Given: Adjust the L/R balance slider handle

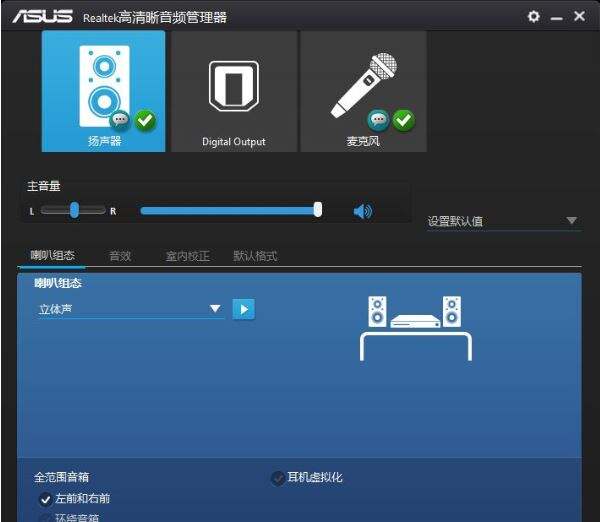Looking at the screenshot, I should pos(74,210).
